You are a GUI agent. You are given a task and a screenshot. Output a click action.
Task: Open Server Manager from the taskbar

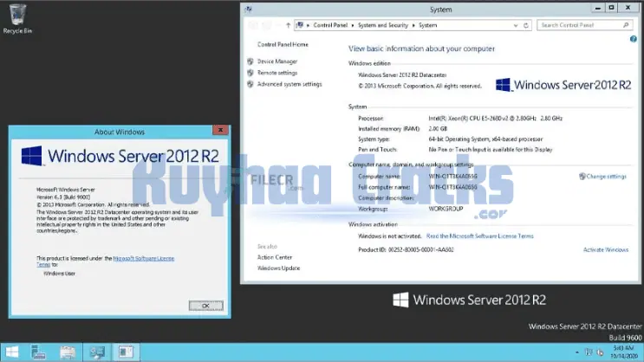pos(39,352)
